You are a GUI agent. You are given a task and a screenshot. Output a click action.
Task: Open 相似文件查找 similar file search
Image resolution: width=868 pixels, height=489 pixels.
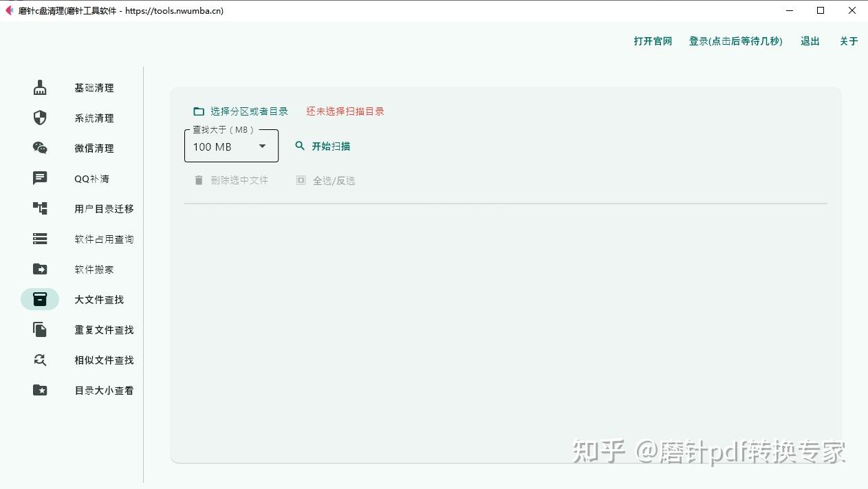103,360
